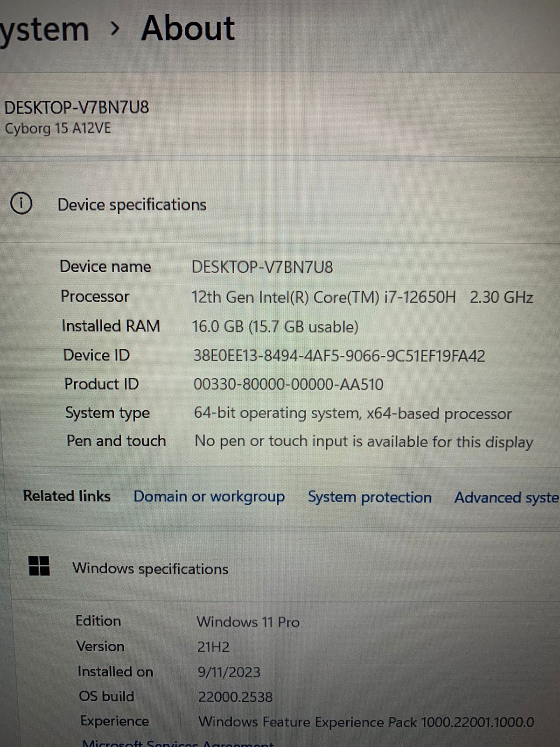Open the Microsoft Services Agreement link
The width and height of the screenshot is (560, 747).
177,743
